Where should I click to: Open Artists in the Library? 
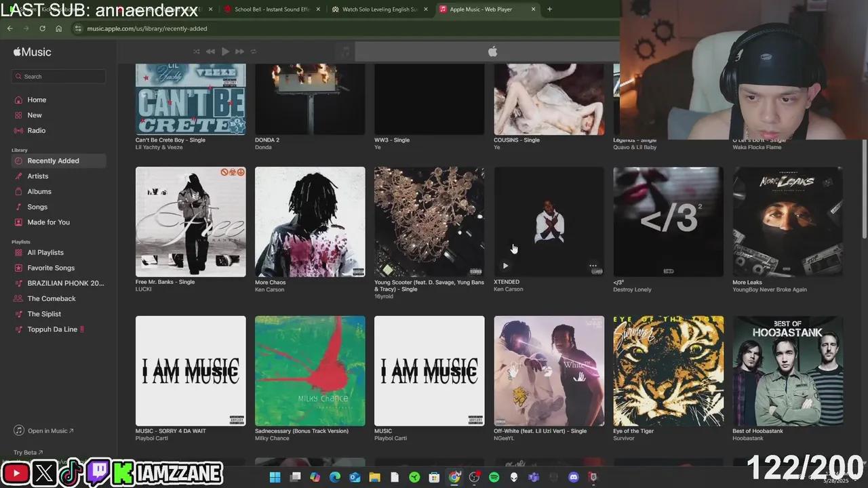[x=38, y=176]
